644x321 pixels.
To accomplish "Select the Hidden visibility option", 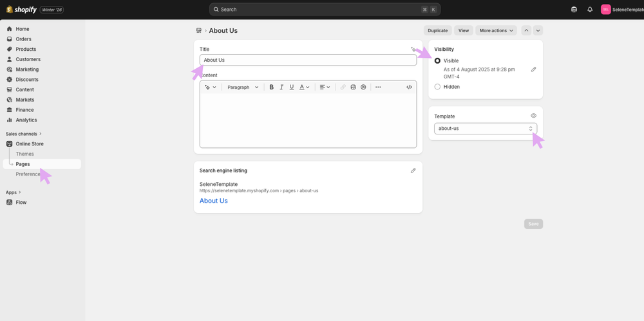I will pos(438,87).
